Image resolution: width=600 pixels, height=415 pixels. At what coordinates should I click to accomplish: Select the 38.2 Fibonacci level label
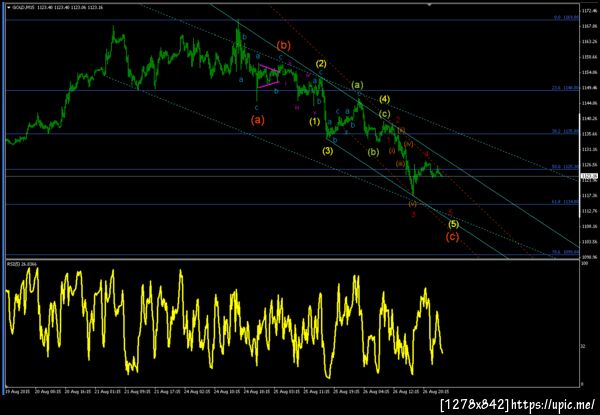[x=565, y=131]
